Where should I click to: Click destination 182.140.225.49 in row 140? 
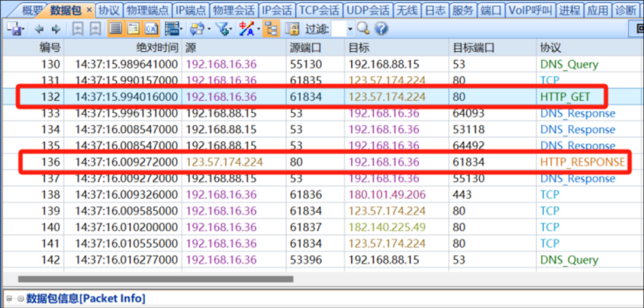[387, 227]
